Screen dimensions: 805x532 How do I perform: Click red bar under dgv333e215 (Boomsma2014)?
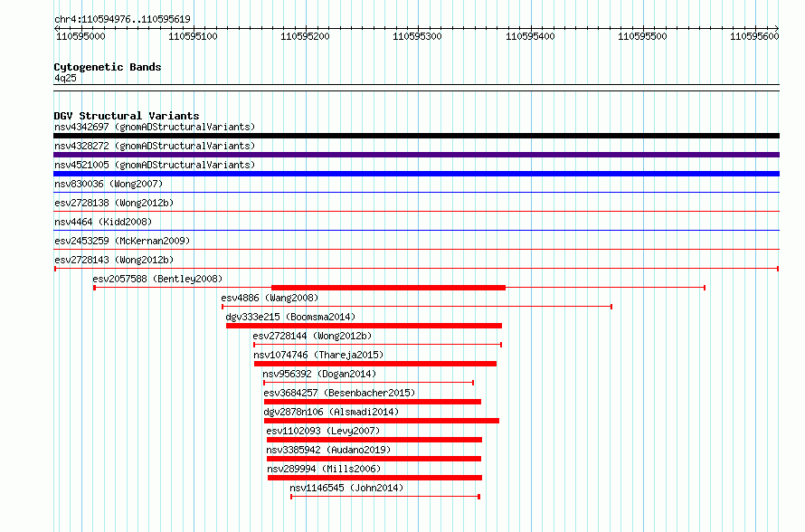(x=364, y=326)
